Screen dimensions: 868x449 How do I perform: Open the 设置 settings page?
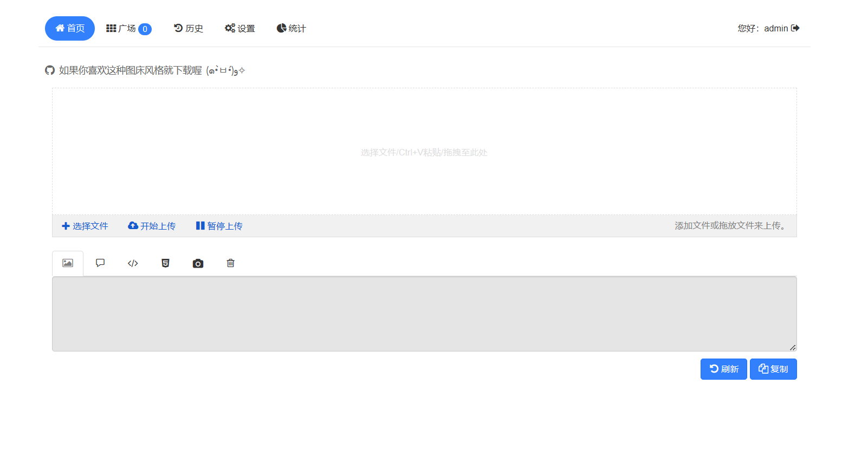coord(239,28)
